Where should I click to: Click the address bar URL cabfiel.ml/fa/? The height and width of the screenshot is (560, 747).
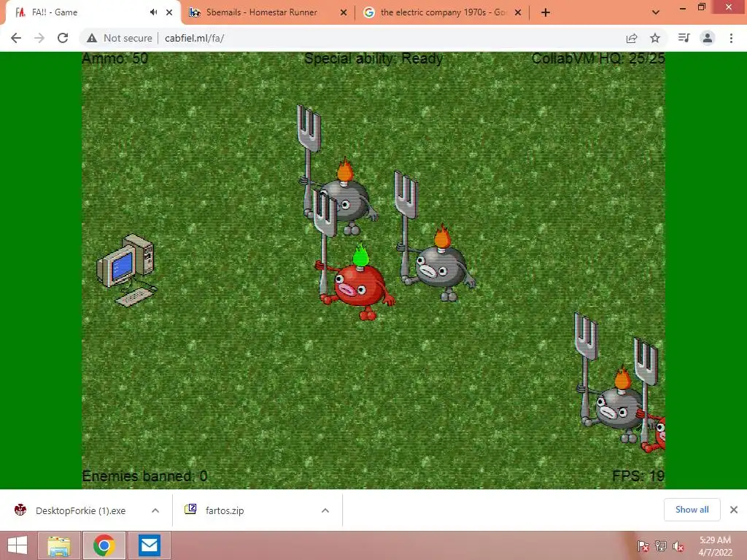(x=194, y=38)
